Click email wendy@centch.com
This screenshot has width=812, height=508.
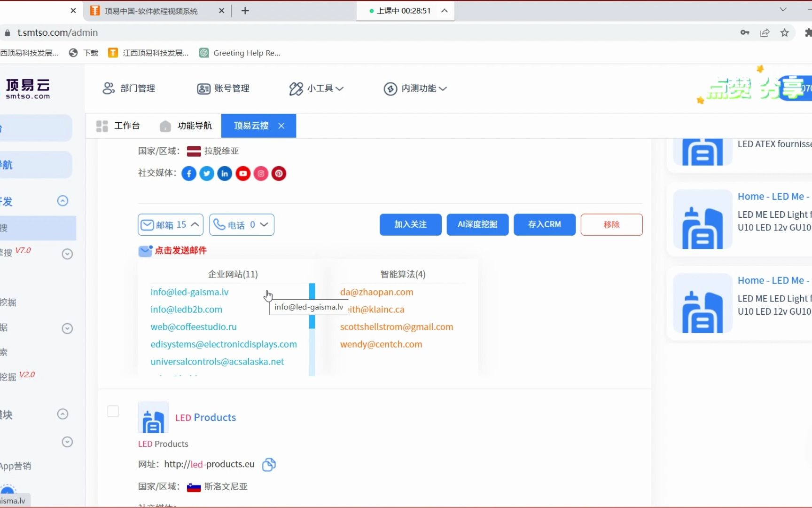381,344
